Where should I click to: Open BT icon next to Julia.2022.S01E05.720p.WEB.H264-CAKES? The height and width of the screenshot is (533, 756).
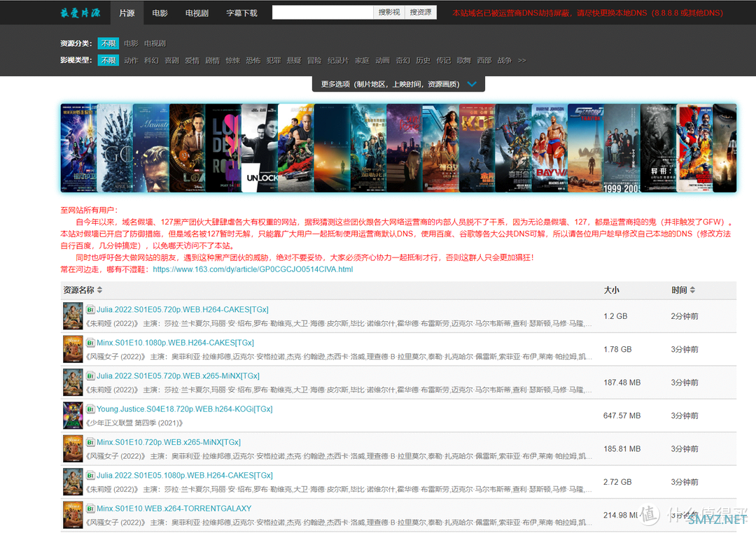[x=90, y=310]
